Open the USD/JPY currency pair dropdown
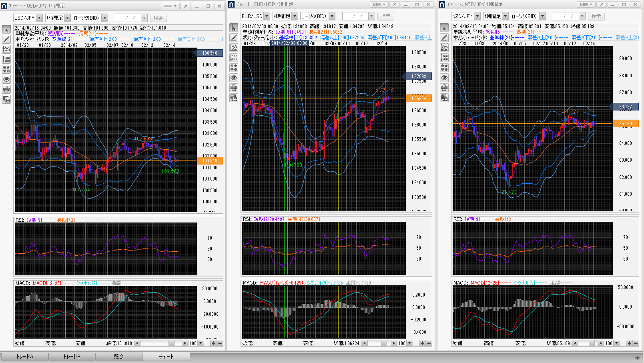Viewport: 644px width, 363px height. pos(39,18)
